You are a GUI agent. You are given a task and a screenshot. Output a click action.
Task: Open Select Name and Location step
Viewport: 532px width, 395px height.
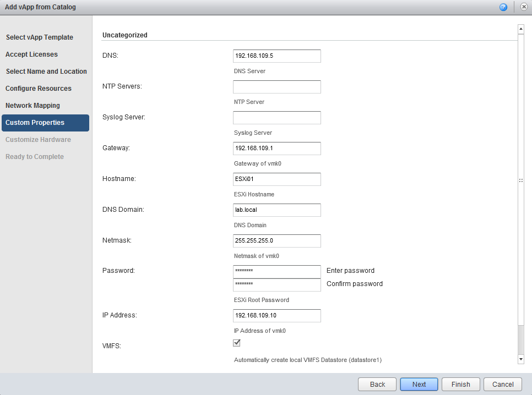tap(46, 72)
